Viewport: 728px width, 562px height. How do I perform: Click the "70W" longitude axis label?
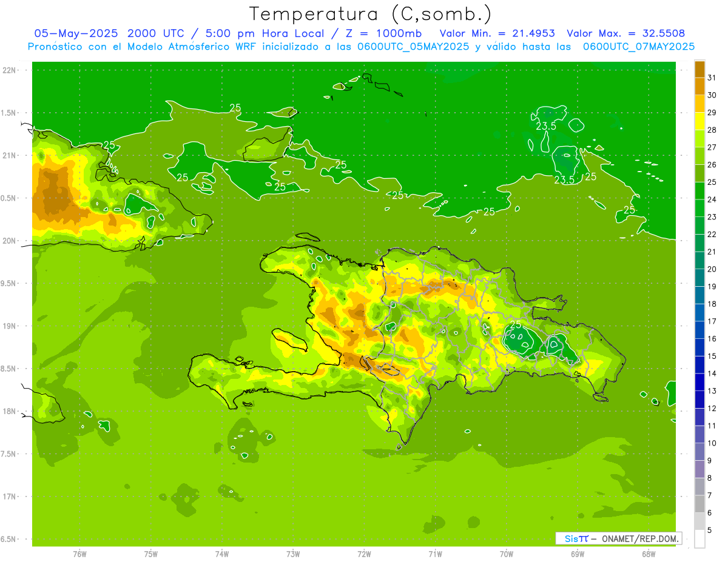click(507, 554)
